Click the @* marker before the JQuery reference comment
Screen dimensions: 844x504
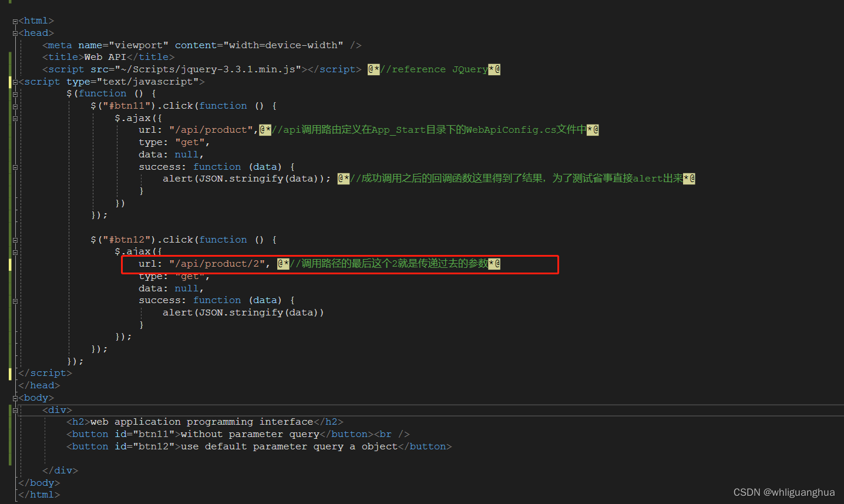pos(374,69)
